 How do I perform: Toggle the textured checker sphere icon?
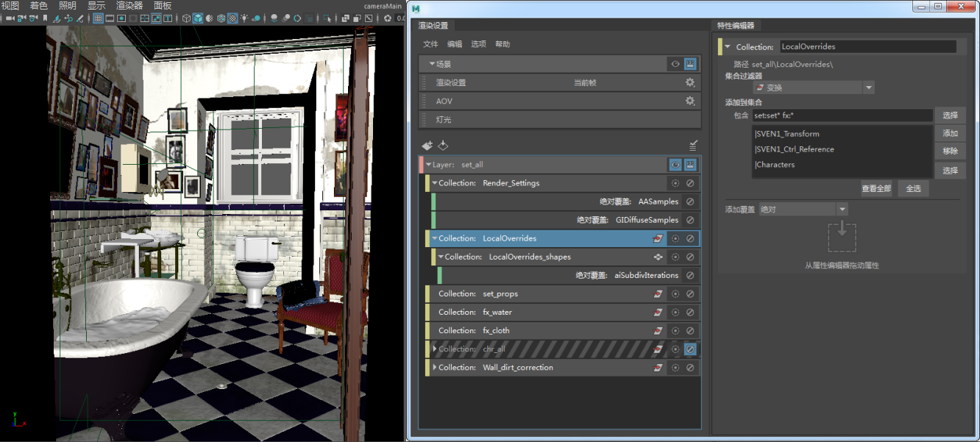coord(232,18)
